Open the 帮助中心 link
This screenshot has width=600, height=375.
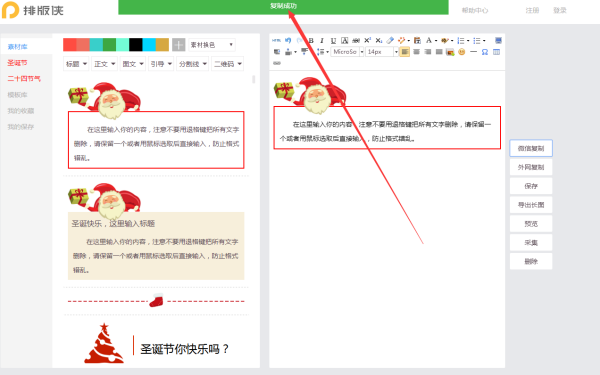coord(474,10)
